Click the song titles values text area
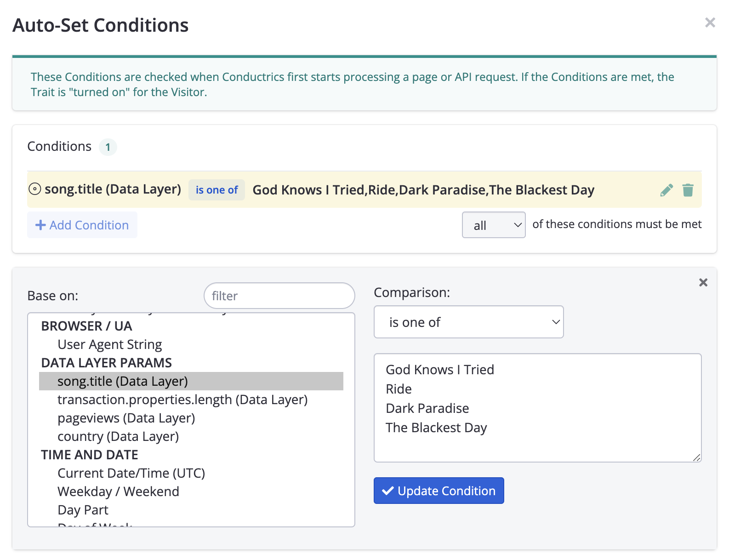 [x=537, y=407]
